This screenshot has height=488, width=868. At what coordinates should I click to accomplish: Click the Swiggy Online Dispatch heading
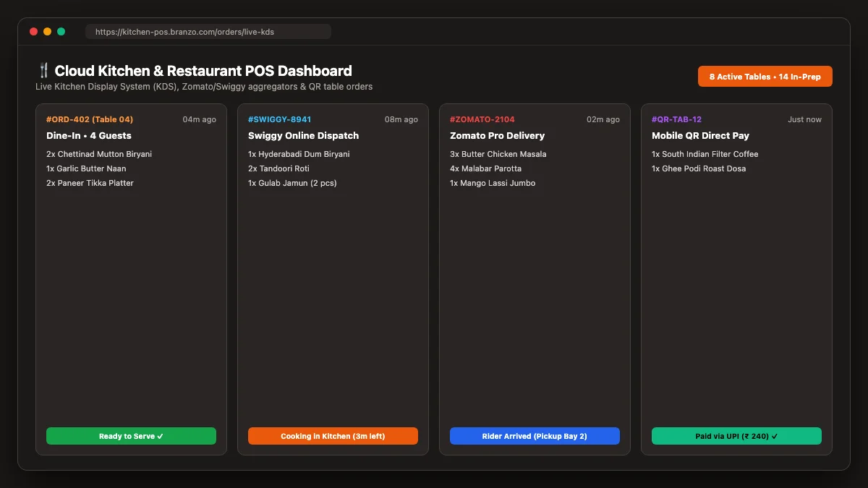(303, 135)
